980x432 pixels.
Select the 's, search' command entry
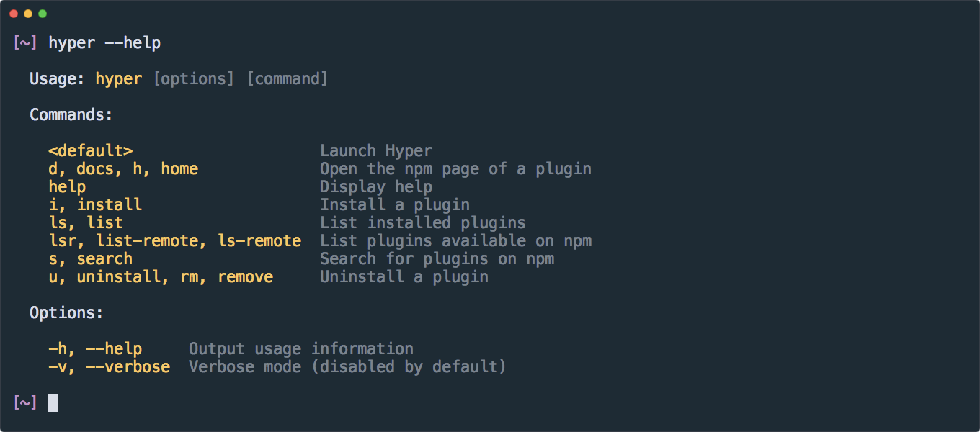pyautogui.click(x=90, y=258)
